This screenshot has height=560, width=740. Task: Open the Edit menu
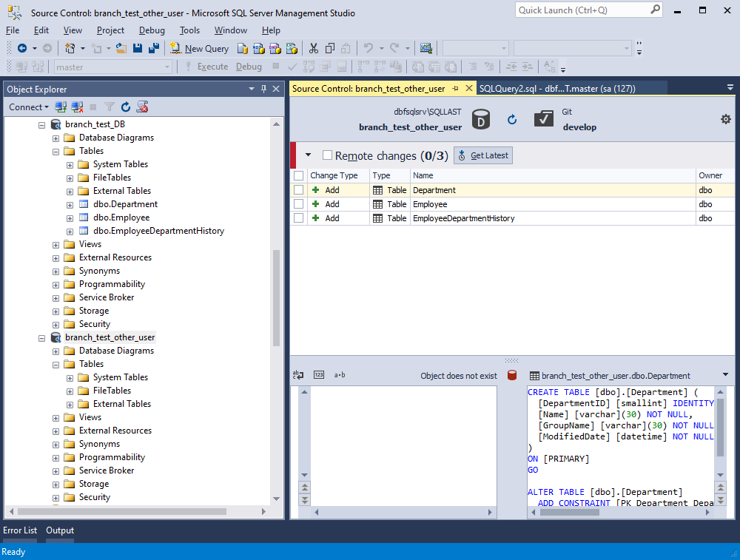41,30
